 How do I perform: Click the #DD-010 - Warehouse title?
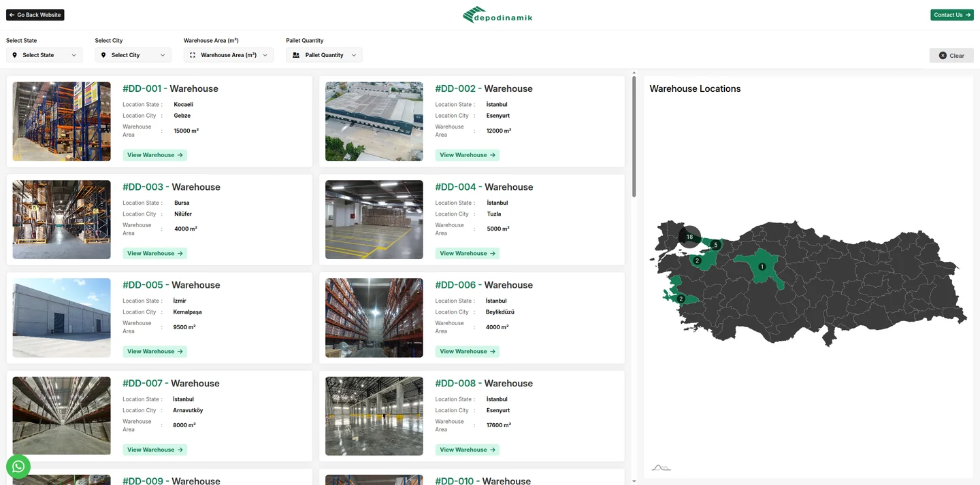(485, 481)
